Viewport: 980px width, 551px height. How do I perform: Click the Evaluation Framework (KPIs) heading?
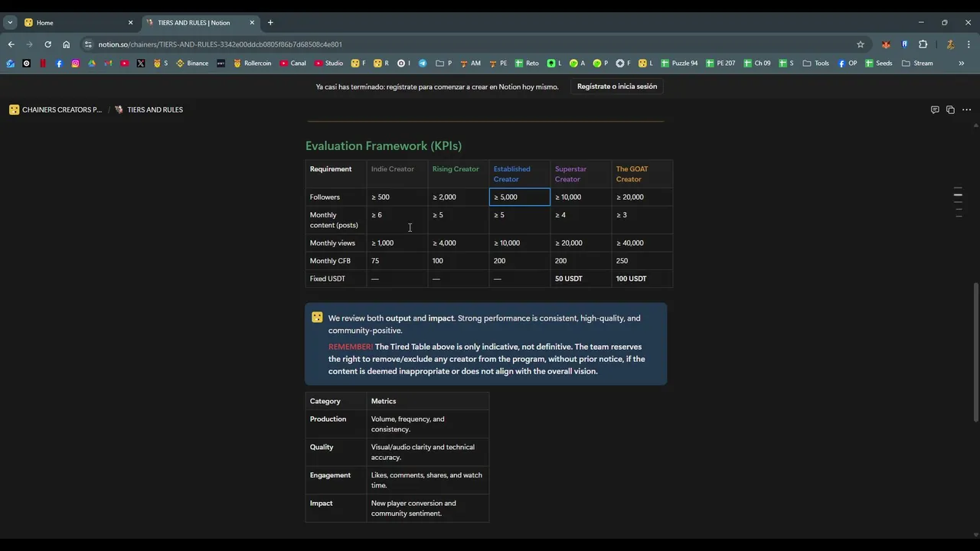coord(384,145)
